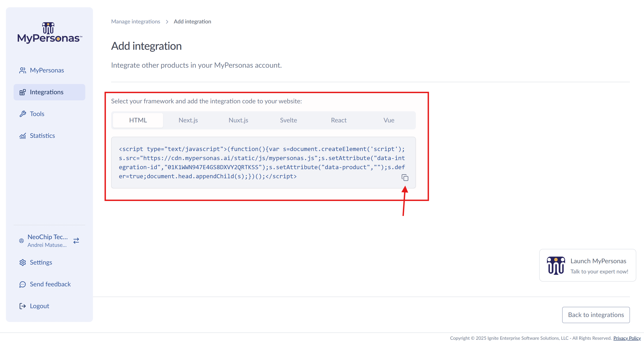Click the Statistics chart icon
The image size is (644, 342).
point(22,136)
